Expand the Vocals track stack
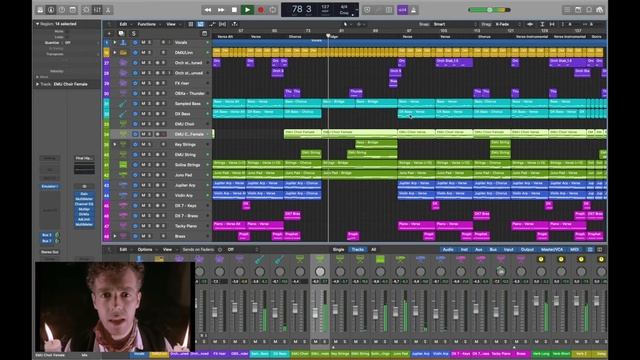640x360 pixels. 115,42
